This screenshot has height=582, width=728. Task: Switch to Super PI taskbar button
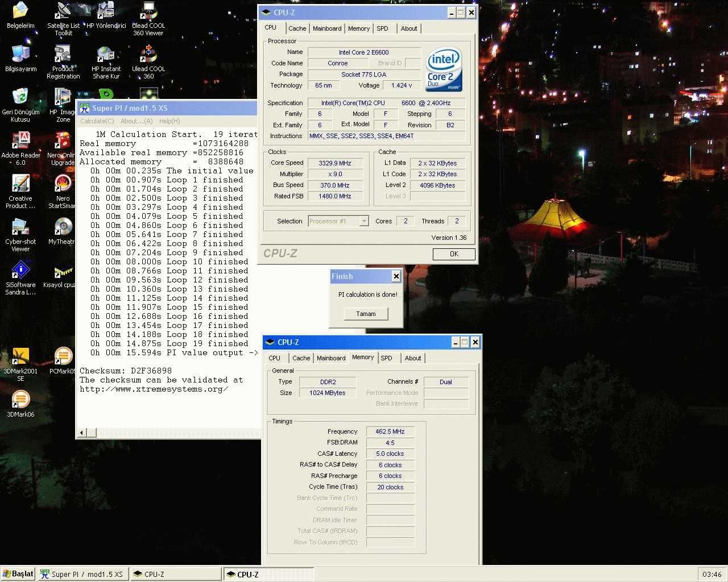click(83, 574)
